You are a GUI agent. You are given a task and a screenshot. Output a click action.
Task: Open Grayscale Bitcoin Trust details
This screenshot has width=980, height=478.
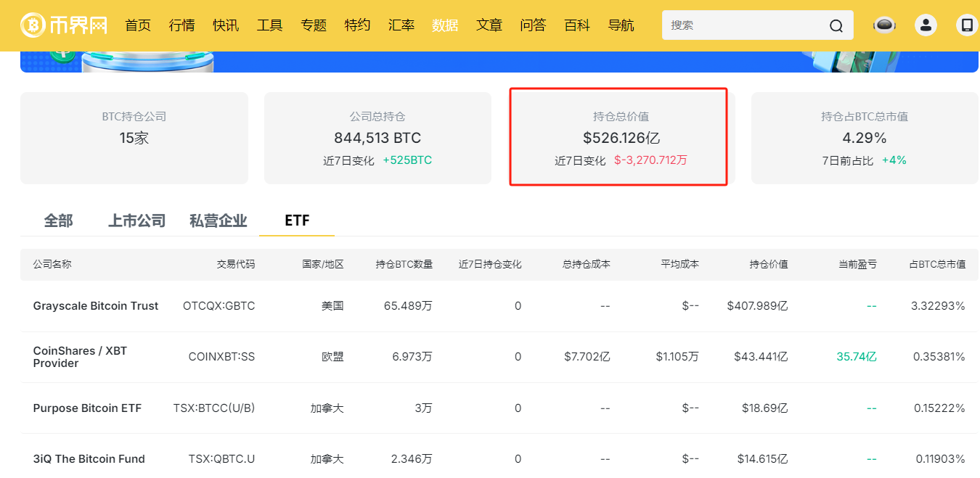pos(95,305)
